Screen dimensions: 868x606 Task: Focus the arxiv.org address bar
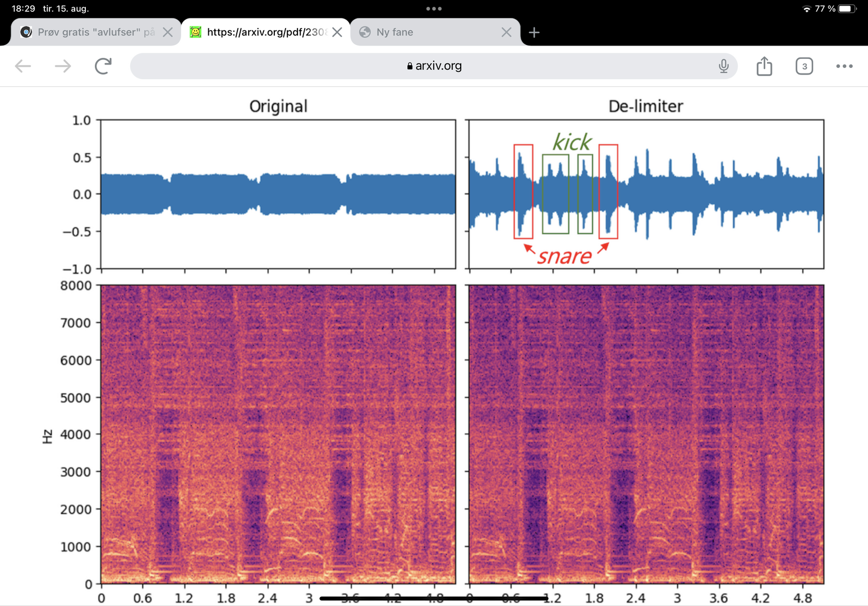(x=433, y=66)
